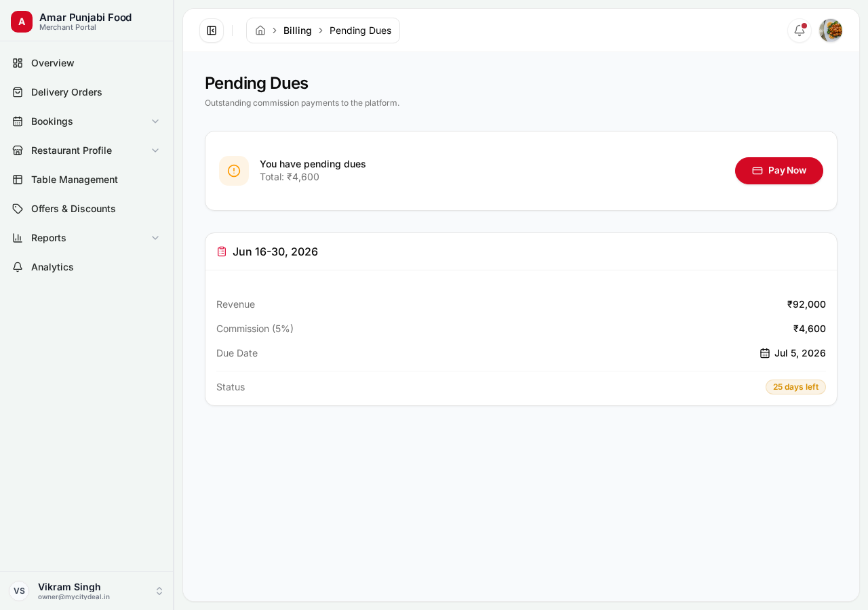Click Amar Punjabi Food merchant title
Viewport: 868px width, 610px height.
tap(85, 18)
